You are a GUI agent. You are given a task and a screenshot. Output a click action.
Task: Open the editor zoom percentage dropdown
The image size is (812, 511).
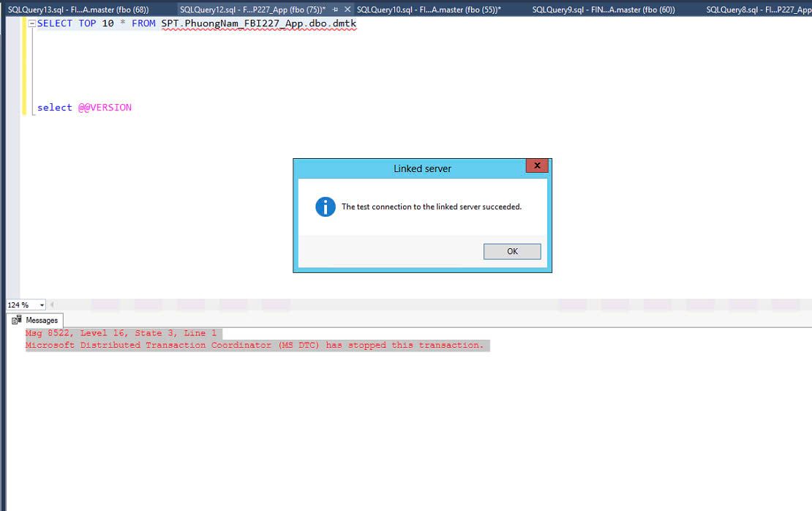(x=41, y=305)
